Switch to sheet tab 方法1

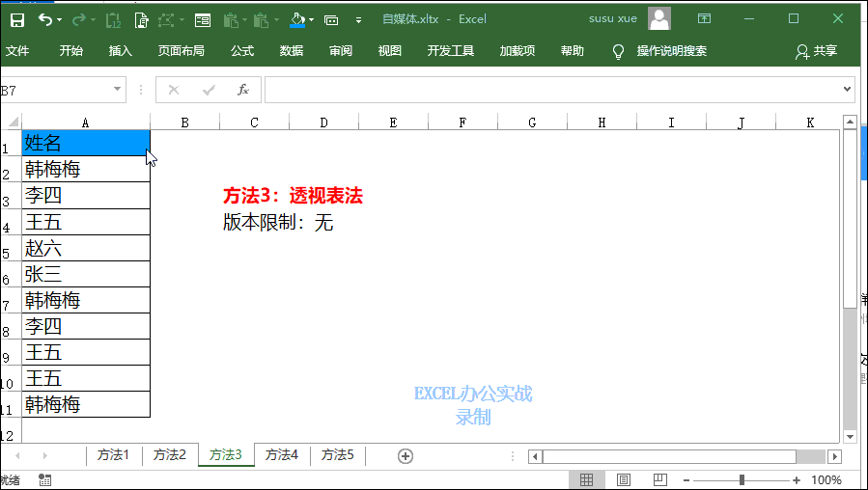114,454
